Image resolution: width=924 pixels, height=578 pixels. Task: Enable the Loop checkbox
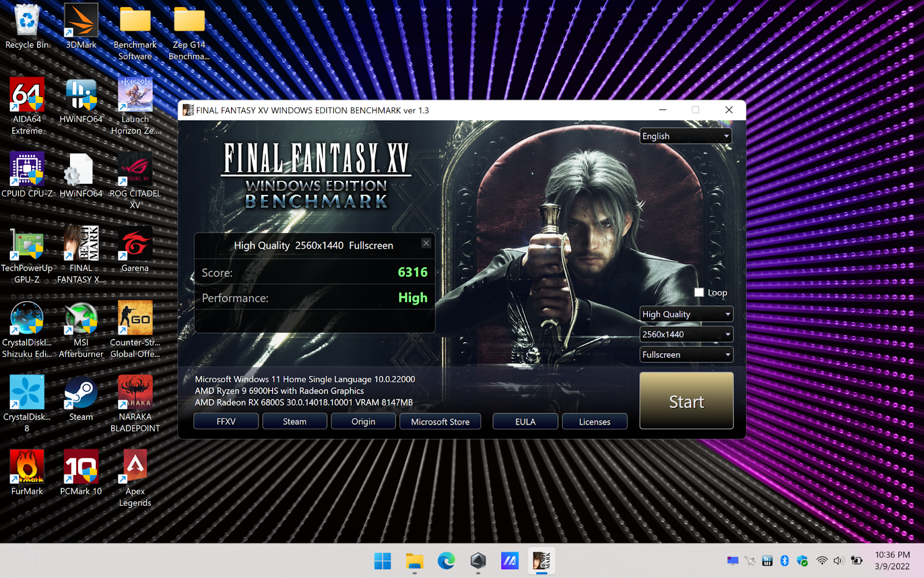(x=699, y=292)
